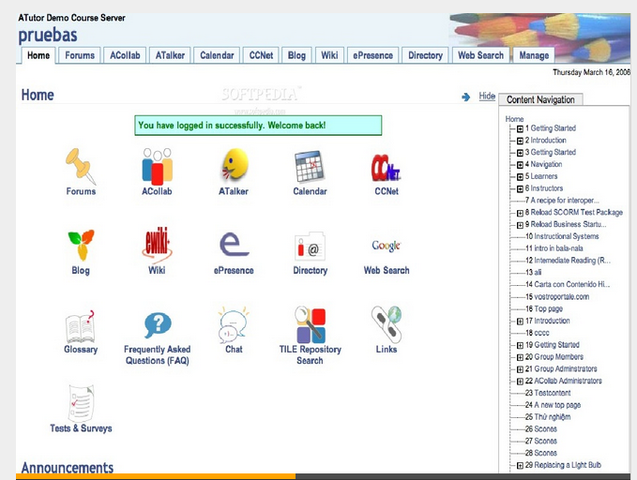Click the pruebas course title
Viewport: 637px width, 480px height.
(x=48, y=35)
